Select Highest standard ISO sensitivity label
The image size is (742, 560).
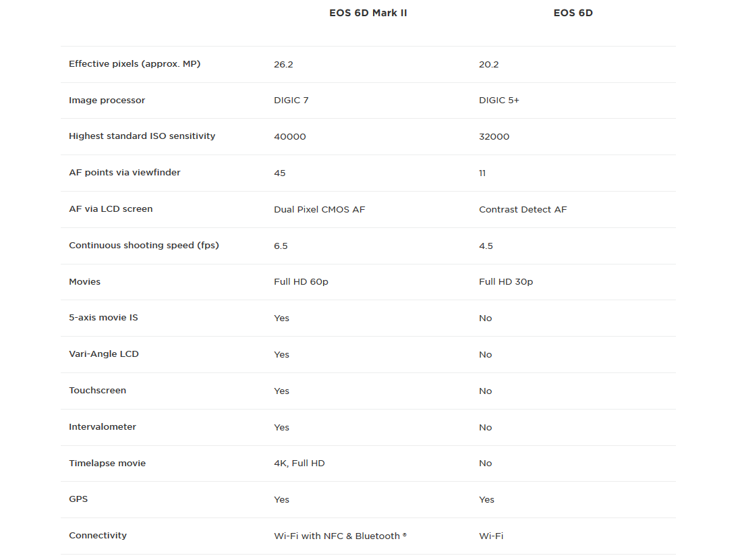tap(142, 136)
